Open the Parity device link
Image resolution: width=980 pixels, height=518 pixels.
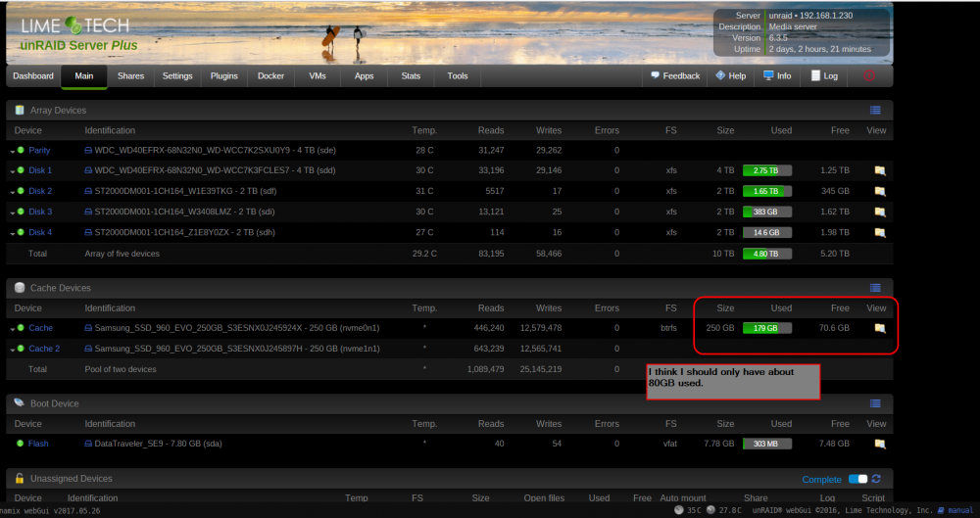[39, 150]
